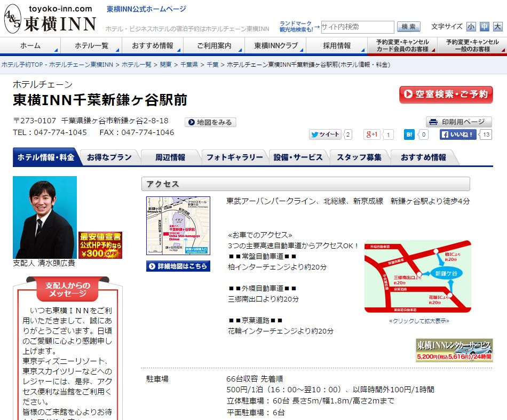Click the Google +1 button

pyautogui.click(x=372, y=134)
